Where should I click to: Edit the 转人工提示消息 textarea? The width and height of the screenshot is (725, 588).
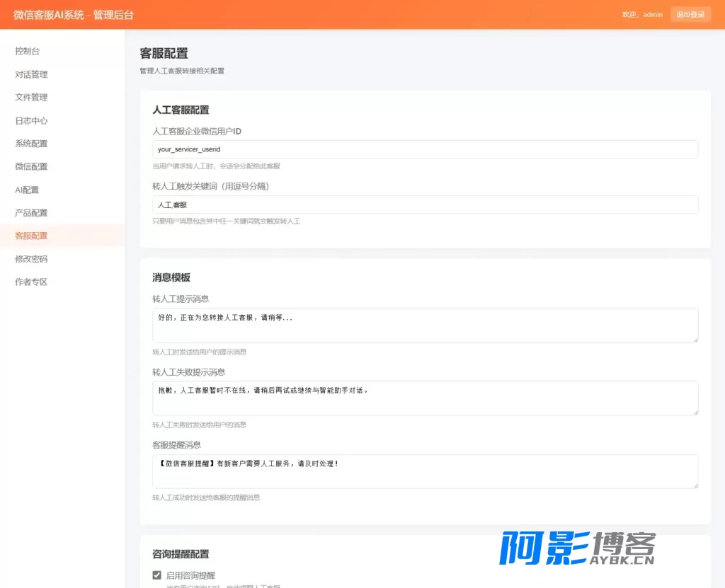(x=425, y=325)
